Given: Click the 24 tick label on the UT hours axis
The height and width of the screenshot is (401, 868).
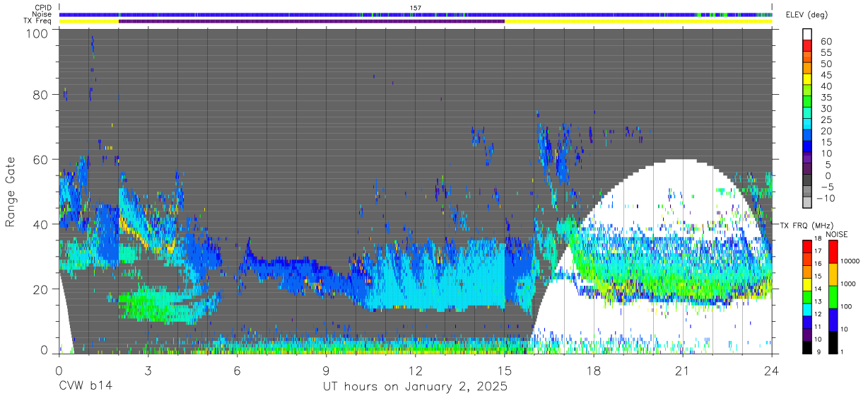Looking at the screenshot, I should pyautogui.click(x=771, y=371).
